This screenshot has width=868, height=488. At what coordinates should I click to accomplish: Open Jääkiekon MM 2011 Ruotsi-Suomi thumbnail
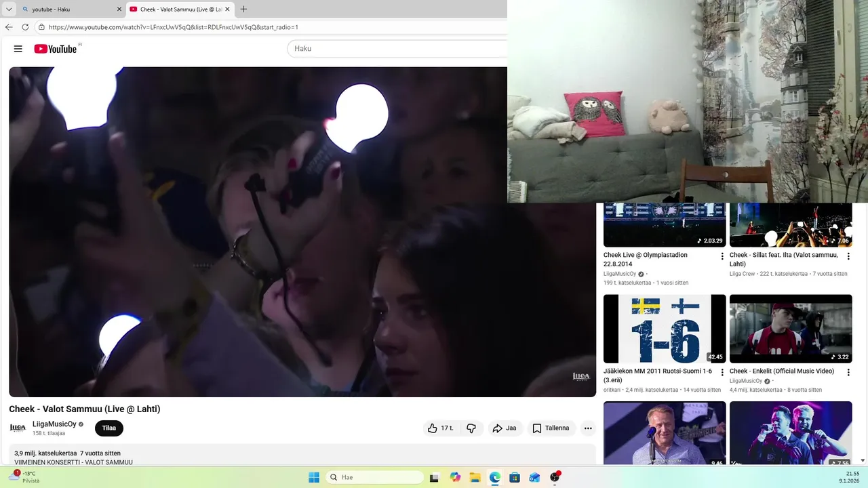[665, 329]
